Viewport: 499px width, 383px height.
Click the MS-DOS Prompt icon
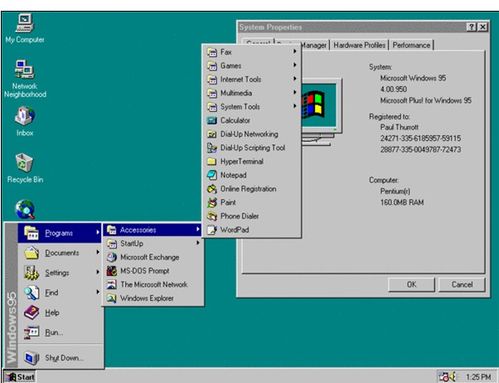[x=112, y=271]
